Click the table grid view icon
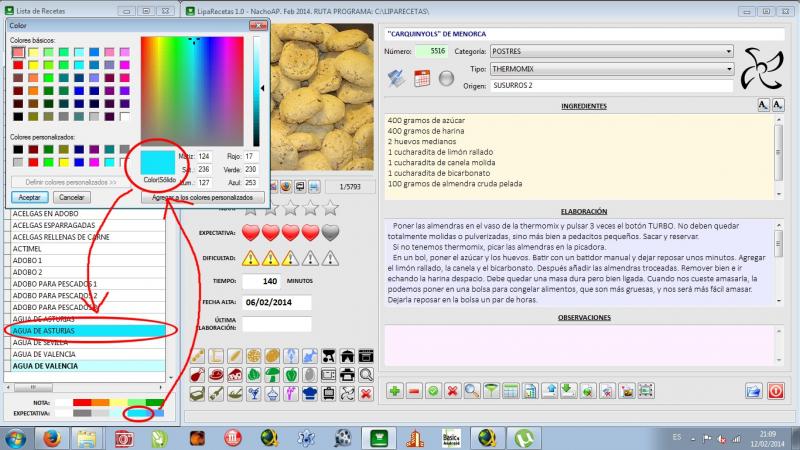 (510, 391)
